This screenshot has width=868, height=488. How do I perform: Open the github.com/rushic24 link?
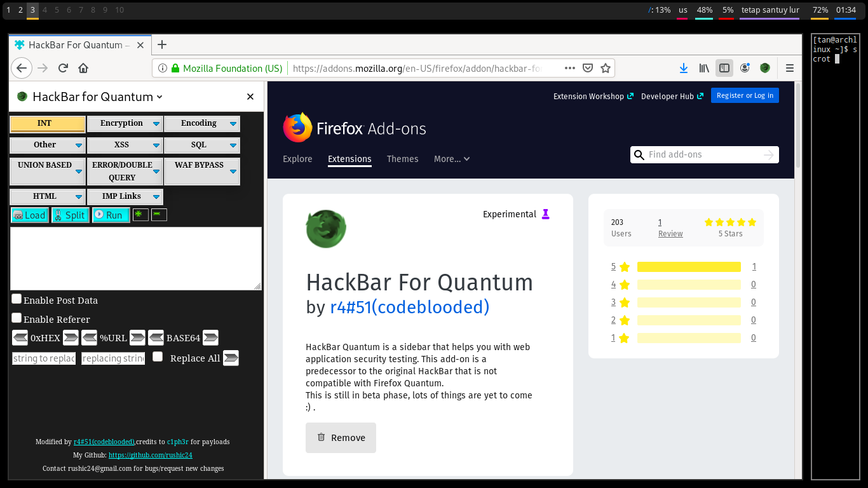[151, 455]
